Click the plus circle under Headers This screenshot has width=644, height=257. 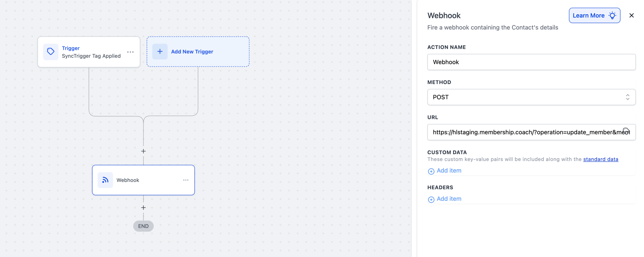431,199
